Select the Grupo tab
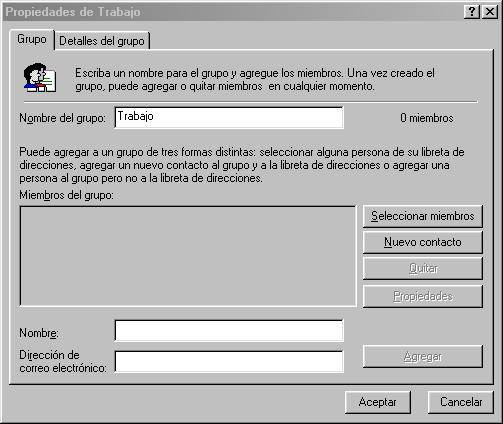This screenshot has width=503, height=424. (32, 39)
